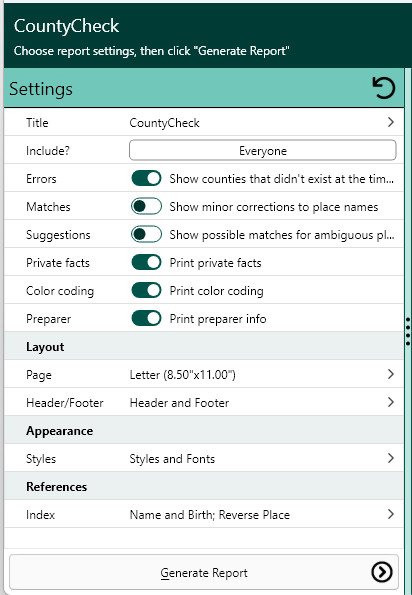Click the Styles and Fonts value
This screenshot has height=595, width=412.
point(172,459)
